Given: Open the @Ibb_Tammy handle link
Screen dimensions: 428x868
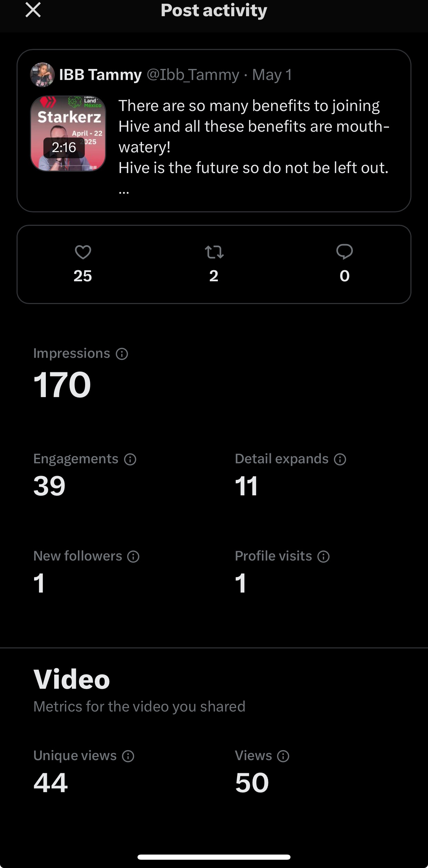Looking at the screenshot, I should [193, 75].
